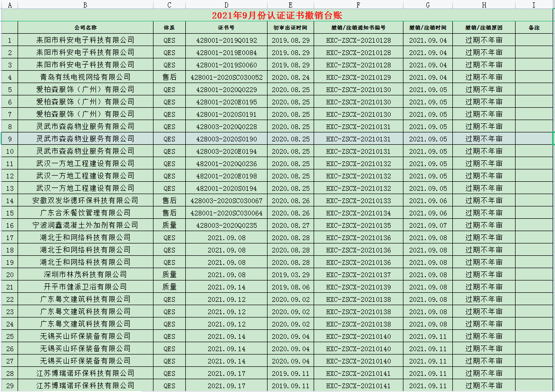Viewport: 555px width, 392px height.
Task: Select notice number HXC-ZSCX-20210137
Action: (358, 274)
